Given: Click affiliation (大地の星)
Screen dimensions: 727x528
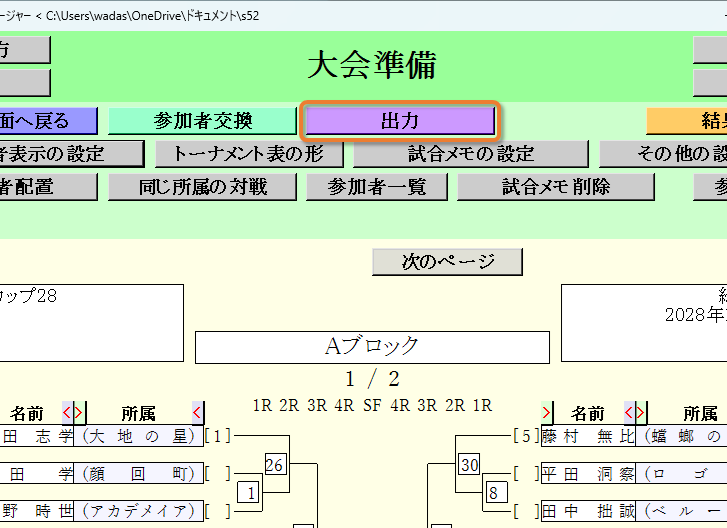Looking at the screenshot, I should point(138,436).
